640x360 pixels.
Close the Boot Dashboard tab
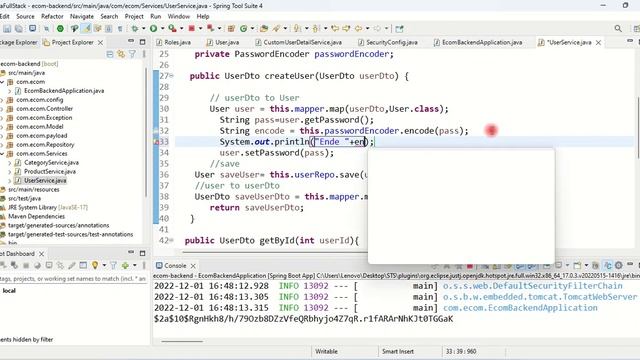pos(41,254)
